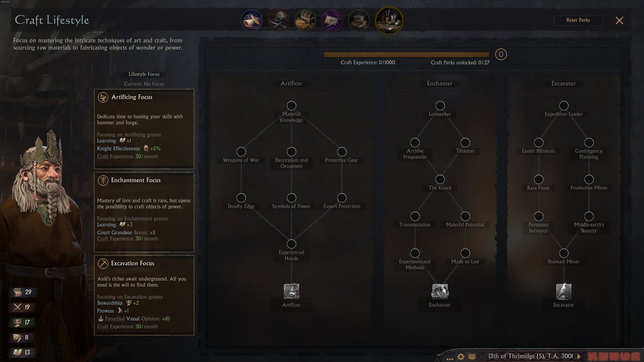Viewport: 644px width, 362px height.
Task: Select the Craft lifestyle tools icon
Action: pos(389,20)
